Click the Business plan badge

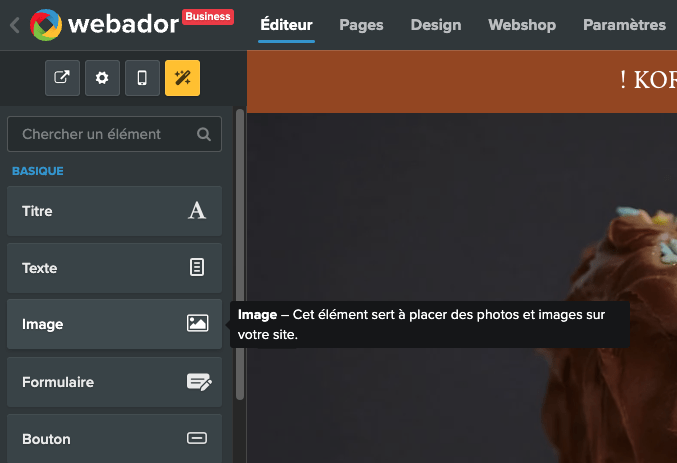tap(208, 16)
